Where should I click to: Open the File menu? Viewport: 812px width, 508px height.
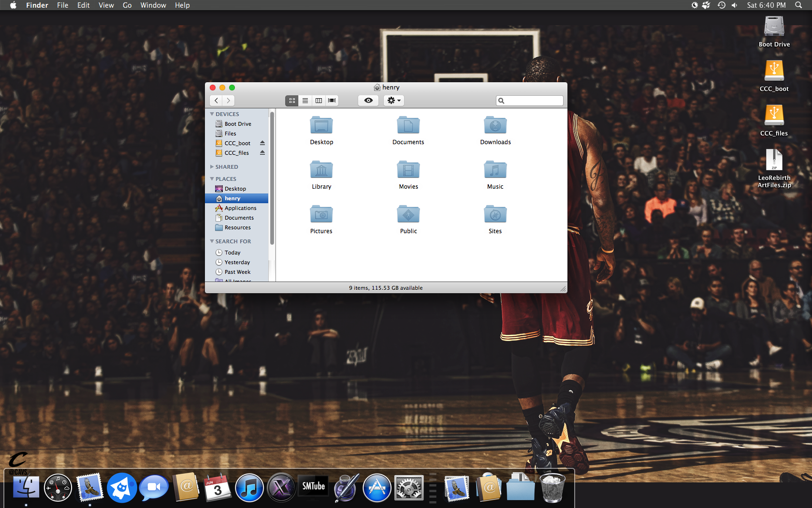(62, 5)
